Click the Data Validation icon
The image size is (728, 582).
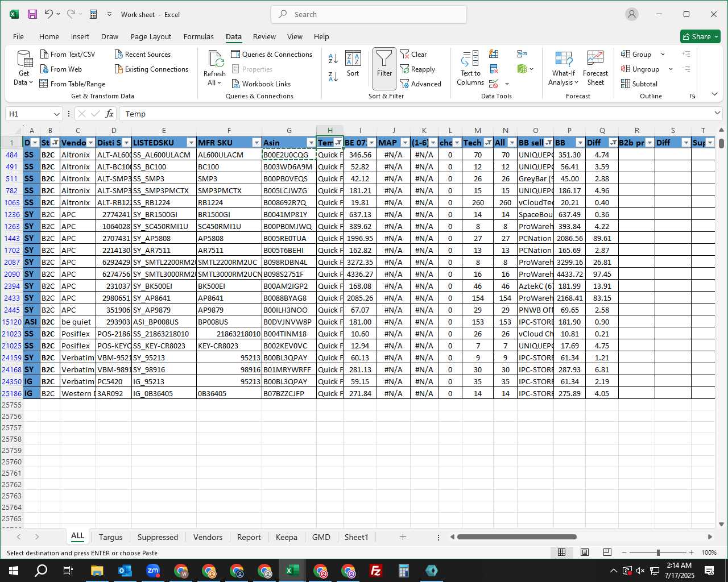click(494, 84)
